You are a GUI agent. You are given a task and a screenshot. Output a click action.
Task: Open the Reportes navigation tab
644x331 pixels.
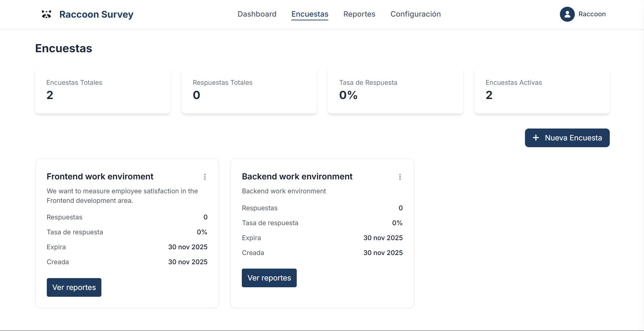tap(359, 14)
